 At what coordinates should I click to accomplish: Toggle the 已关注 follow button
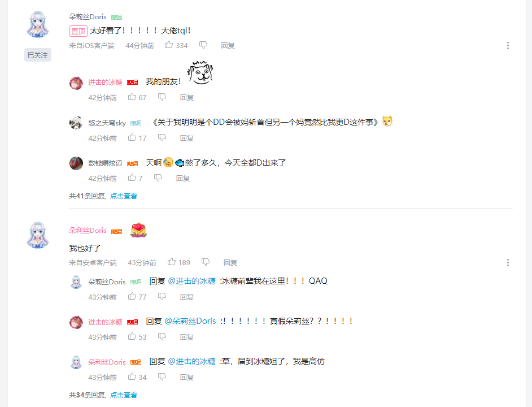(38, 55)
